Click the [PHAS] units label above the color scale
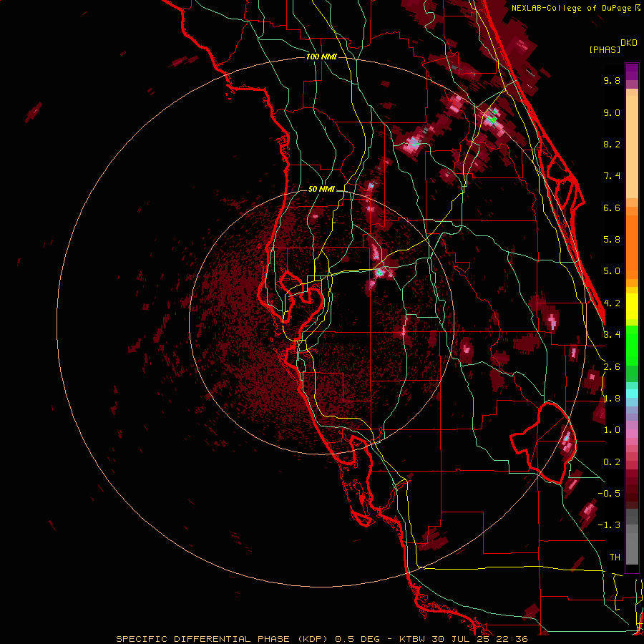The image size is (644, 644). tap(605, 50)
